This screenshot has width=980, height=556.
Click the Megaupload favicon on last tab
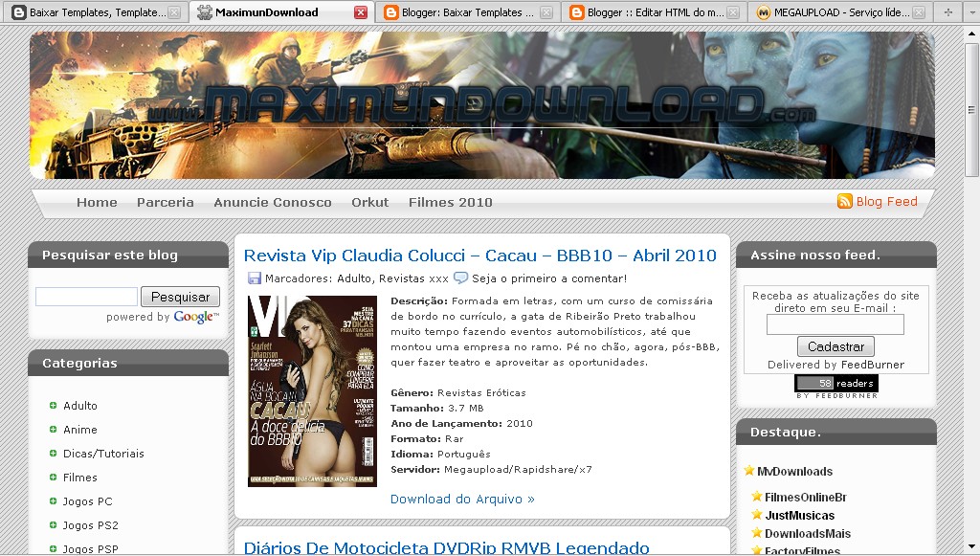[x=763, y=11]
